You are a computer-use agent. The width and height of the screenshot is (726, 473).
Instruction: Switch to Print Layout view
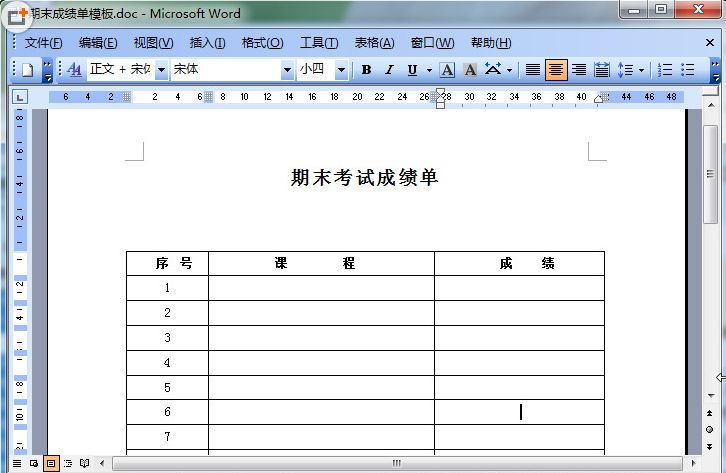point(51,463)
